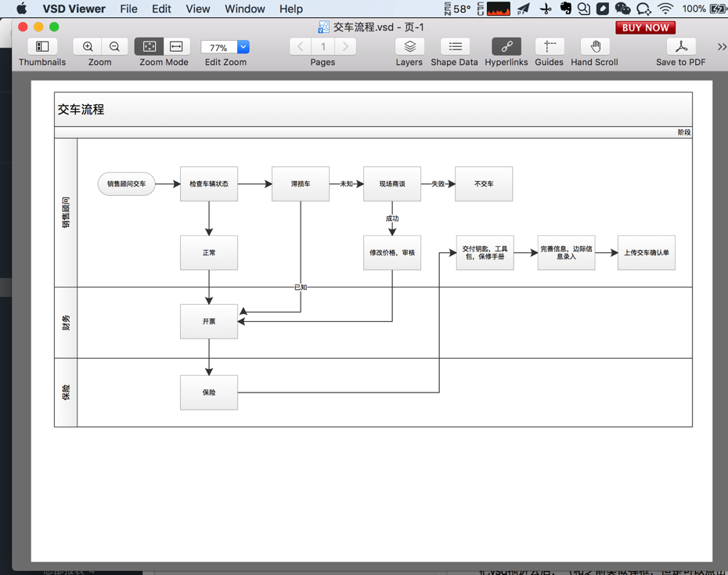Select the 检查车辆状态 box
The image size is (728, 575).
209,184
